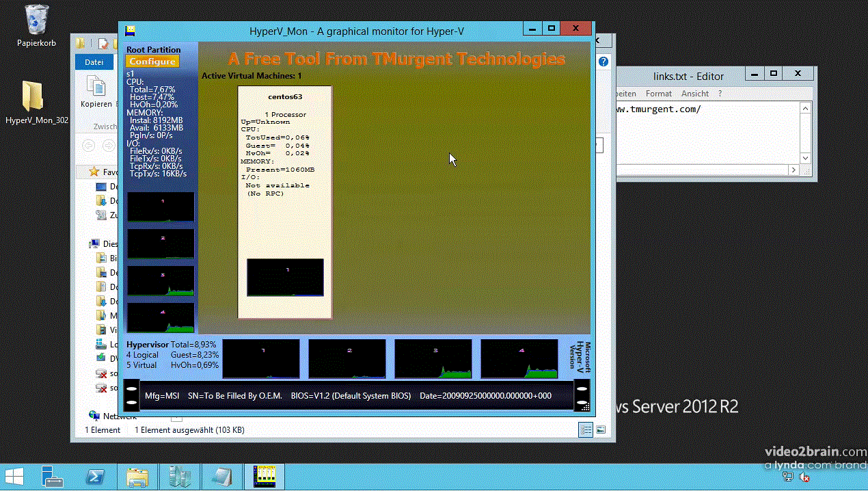The height and width of the screenshot is (491, 868).
Task: Select the HyperV_Mon_302 desktop folder
Action: click(37, 103)
